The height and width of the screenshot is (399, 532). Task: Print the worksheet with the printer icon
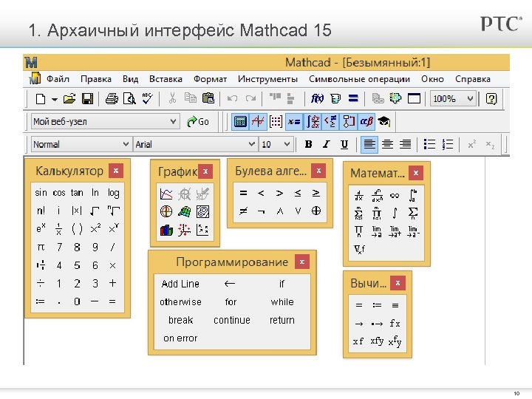[x=112, y=99]
